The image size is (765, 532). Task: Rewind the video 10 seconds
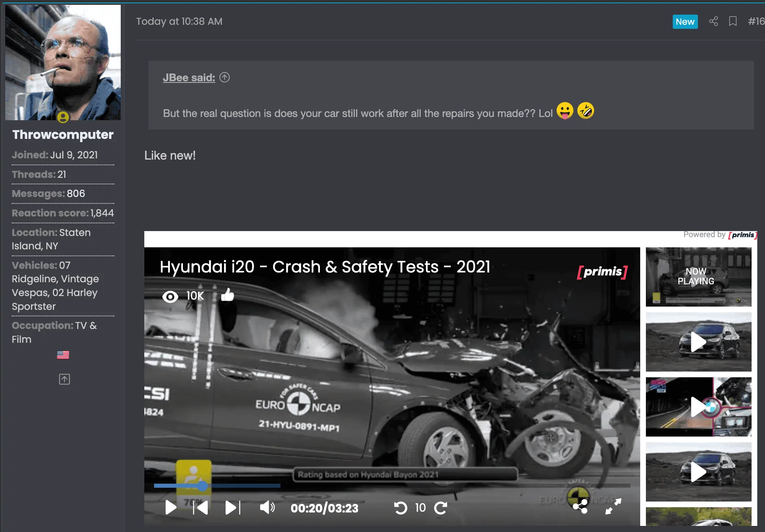point(401,508)
